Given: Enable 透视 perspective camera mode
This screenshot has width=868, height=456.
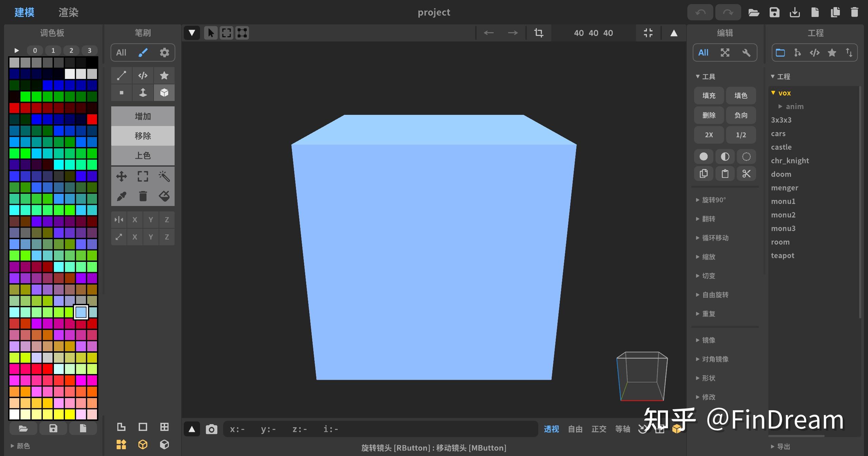Looking at the screenshot, I should pyautogui.click(x=551, y=429).
